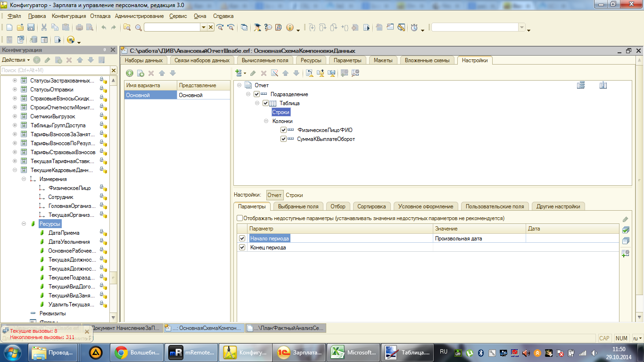This screenshot has height=362, width=644.
Task: Click the Save (floppy disk) toolbar icon
Action: coord(31,27)
